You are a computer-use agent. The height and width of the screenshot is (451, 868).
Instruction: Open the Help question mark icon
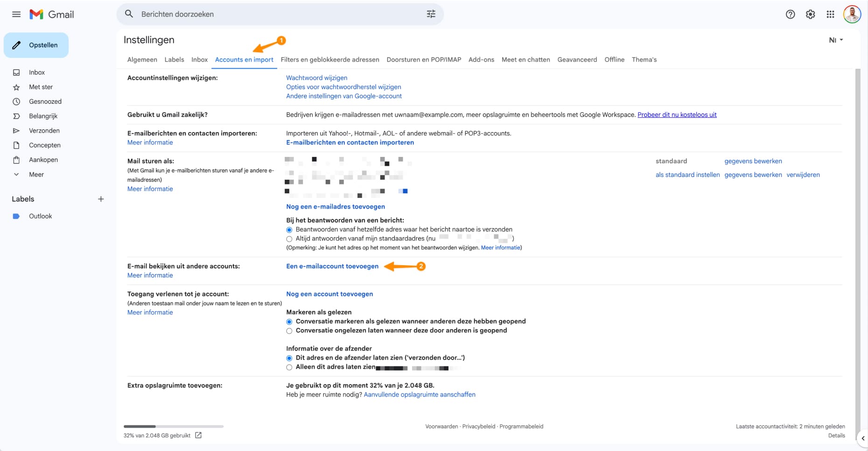[790, 14]
